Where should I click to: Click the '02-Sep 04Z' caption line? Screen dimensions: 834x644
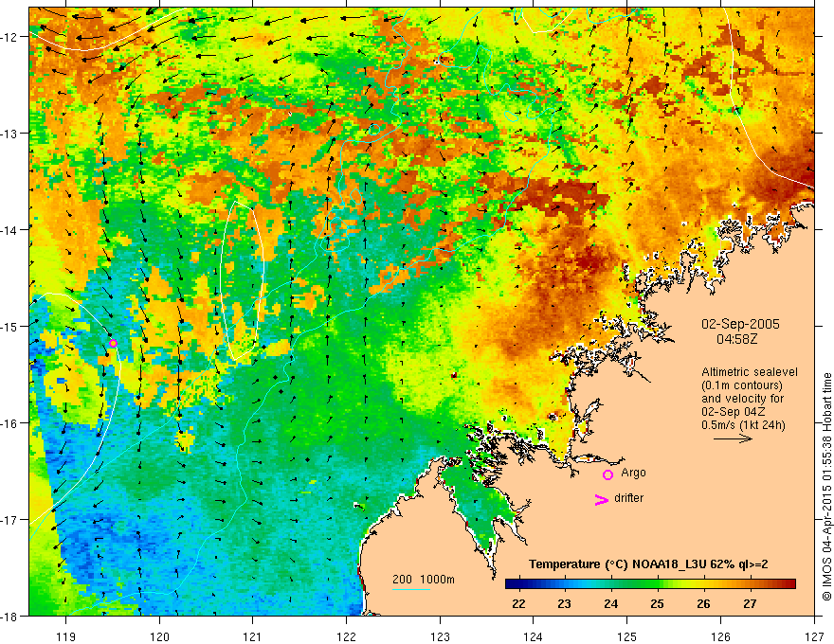click(733, 411)
